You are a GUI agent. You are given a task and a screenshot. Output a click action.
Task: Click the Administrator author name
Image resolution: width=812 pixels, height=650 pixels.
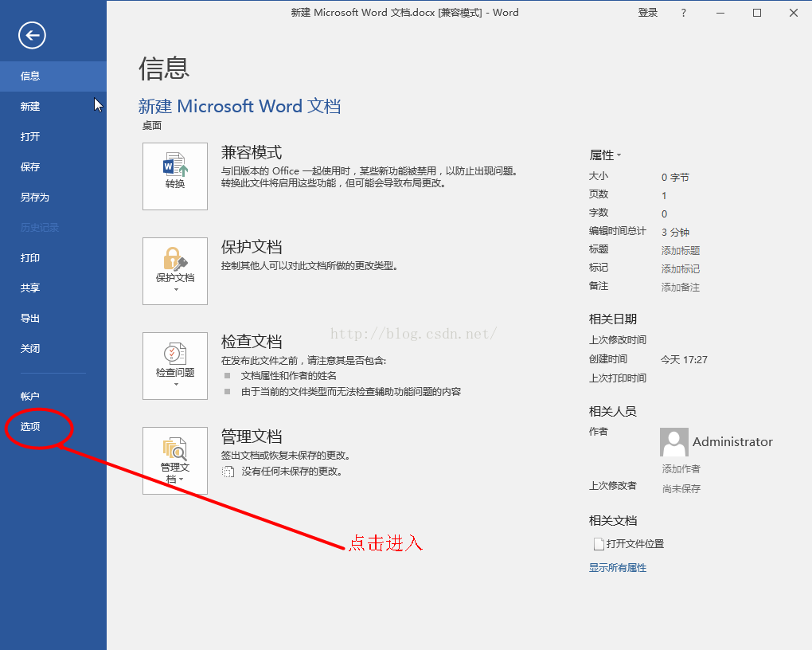[x=732, y=441]
